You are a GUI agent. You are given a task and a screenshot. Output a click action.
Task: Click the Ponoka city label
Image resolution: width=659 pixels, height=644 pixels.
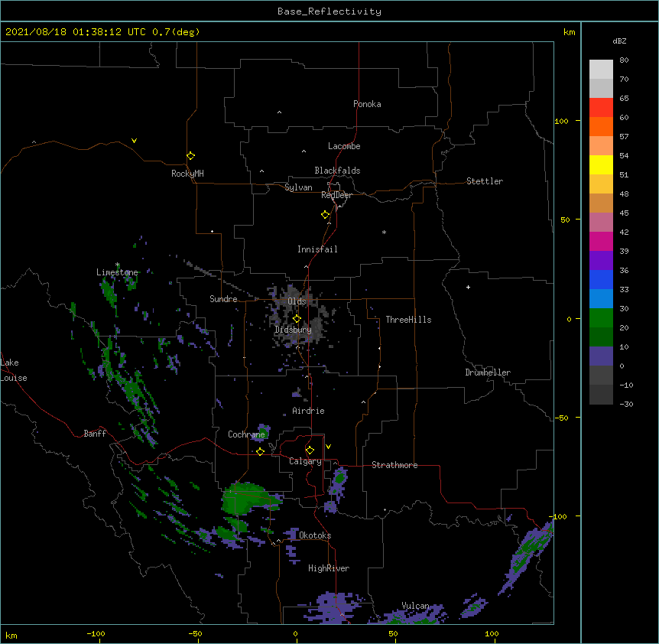coord(367,104)
